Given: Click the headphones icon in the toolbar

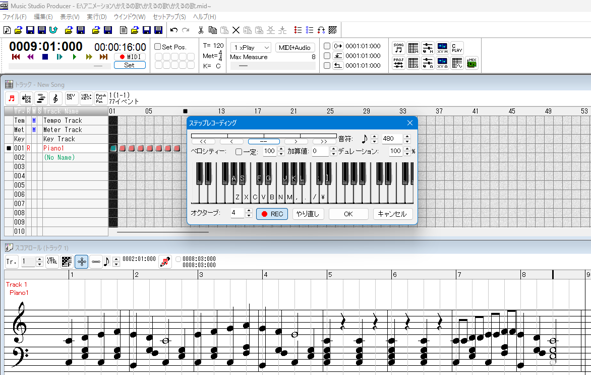Looking at the screenshot, I should (x=321, y=30).
